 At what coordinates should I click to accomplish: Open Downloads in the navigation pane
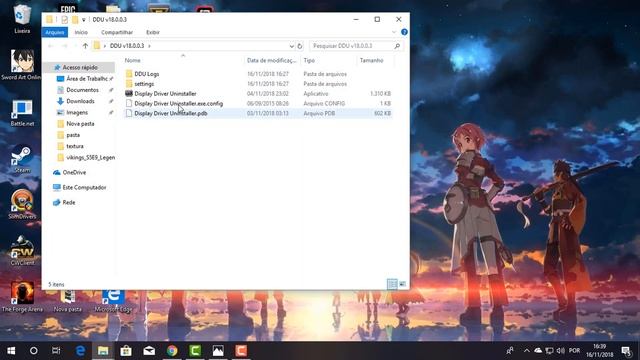(x=80, y=101)
